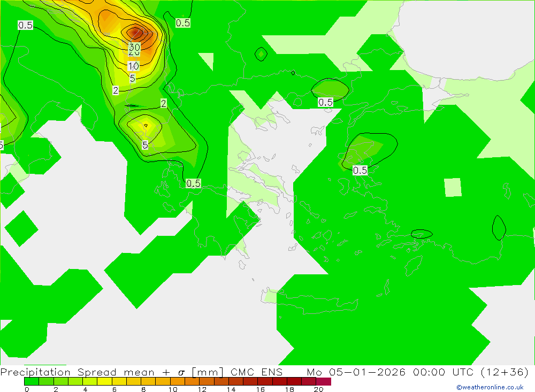Click the "(12+36)" forecast offset text

point(505,372)
